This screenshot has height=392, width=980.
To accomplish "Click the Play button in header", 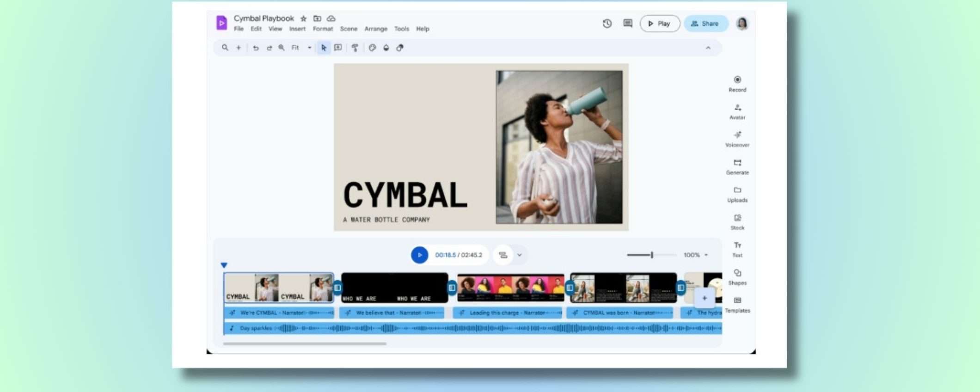I will coord(660,24).
